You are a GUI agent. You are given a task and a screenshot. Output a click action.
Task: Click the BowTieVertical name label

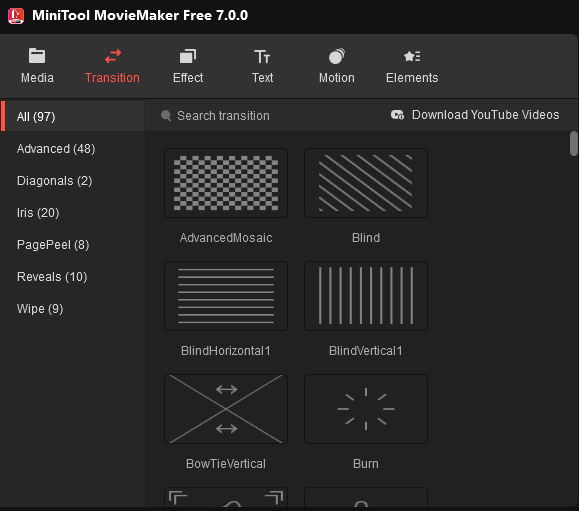(x=226, y=464)
